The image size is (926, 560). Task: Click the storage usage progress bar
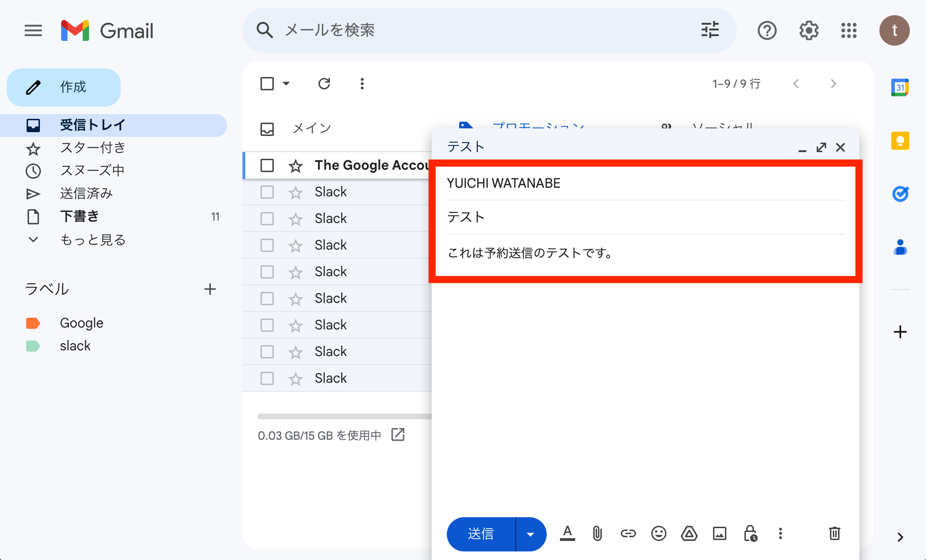[345, 416]
